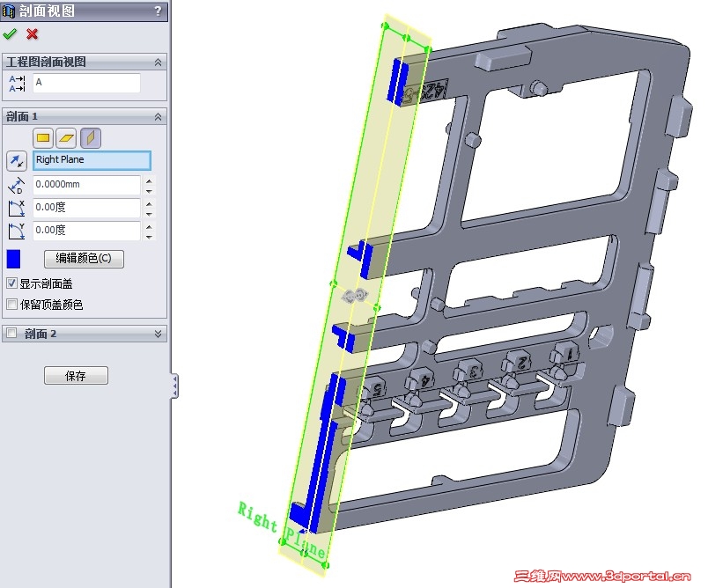Viewport: 708px width, 588px height.
Task: Toggle 显示剖面盖 checkbox
Action: pyautogui.click(x=11, y=283)
